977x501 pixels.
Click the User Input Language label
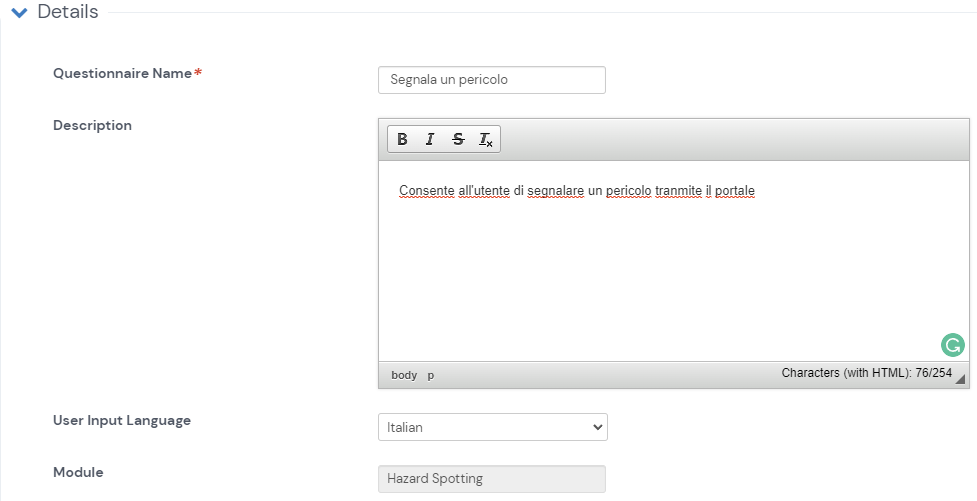tap(122, 420)
